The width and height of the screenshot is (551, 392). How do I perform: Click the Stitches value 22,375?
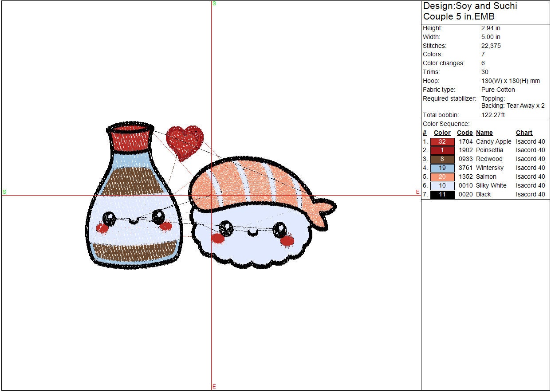pyautogui.click(x=491, y=46)
